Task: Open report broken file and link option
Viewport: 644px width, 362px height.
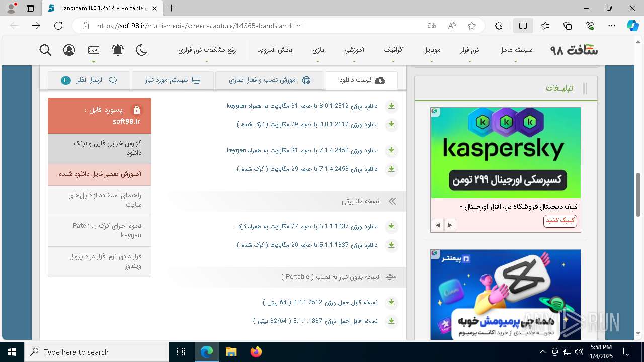Action: point(100,149)
